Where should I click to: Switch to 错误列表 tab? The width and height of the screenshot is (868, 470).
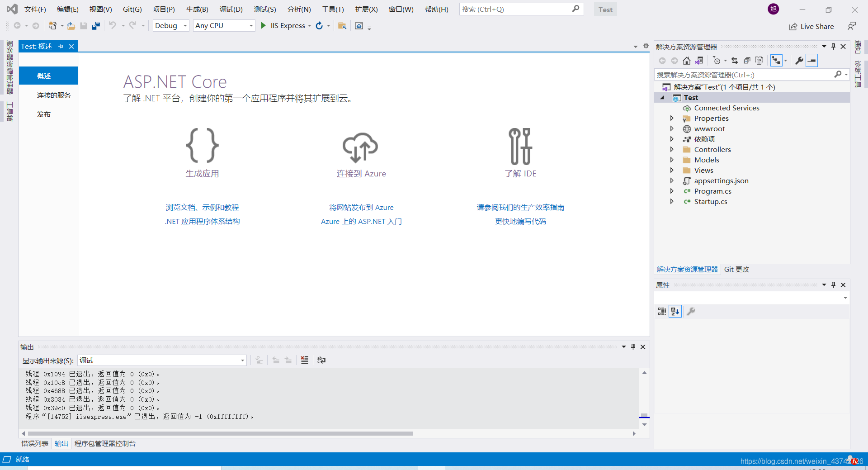(x=35, y=443)
